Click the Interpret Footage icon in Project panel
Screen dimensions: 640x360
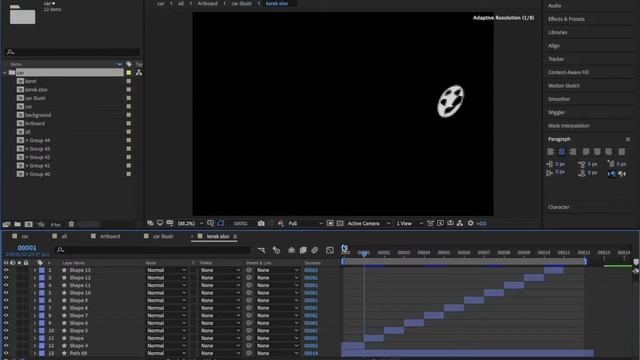tap(6, 224)
